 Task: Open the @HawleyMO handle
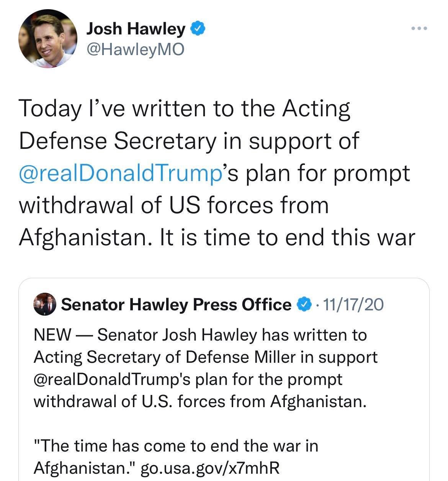point(136,49)
